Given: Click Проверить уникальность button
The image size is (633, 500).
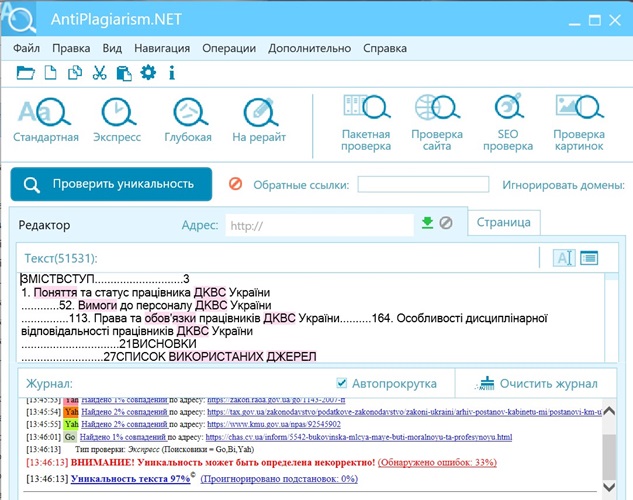Looking at the screenshot, I should (111, 184).
